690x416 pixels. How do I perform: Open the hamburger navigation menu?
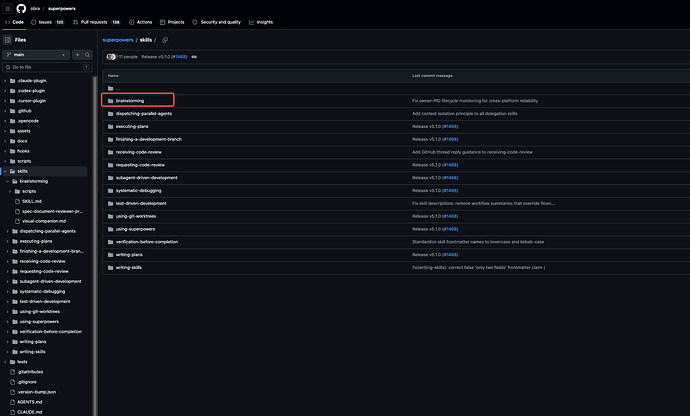pos(7,8)
